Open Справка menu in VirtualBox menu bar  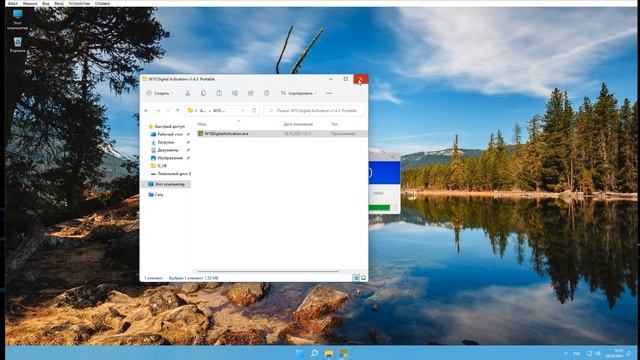click(x=102, y=3)
